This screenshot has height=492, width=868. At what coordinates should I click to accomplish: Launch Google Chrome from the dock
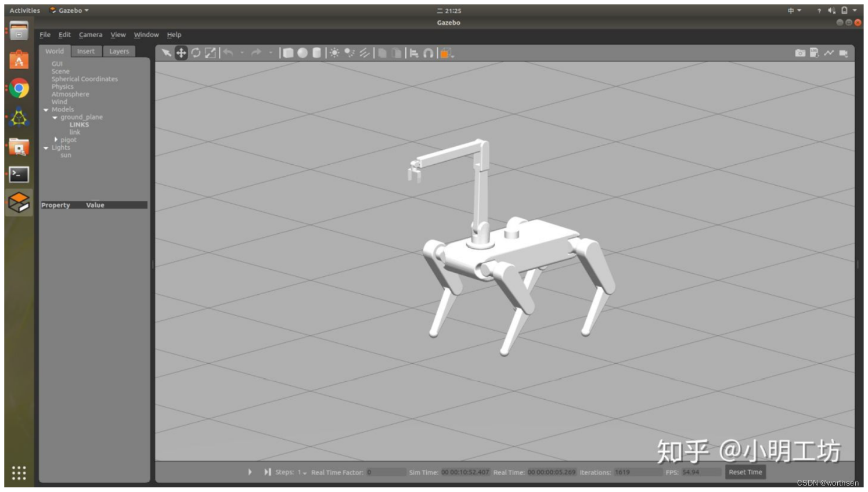pyautogui.click(x=19, y=89)
